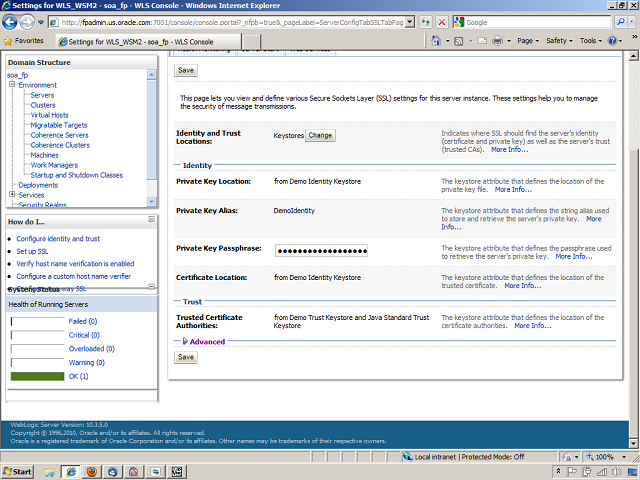Expand the Services tree node

point(12,195)
